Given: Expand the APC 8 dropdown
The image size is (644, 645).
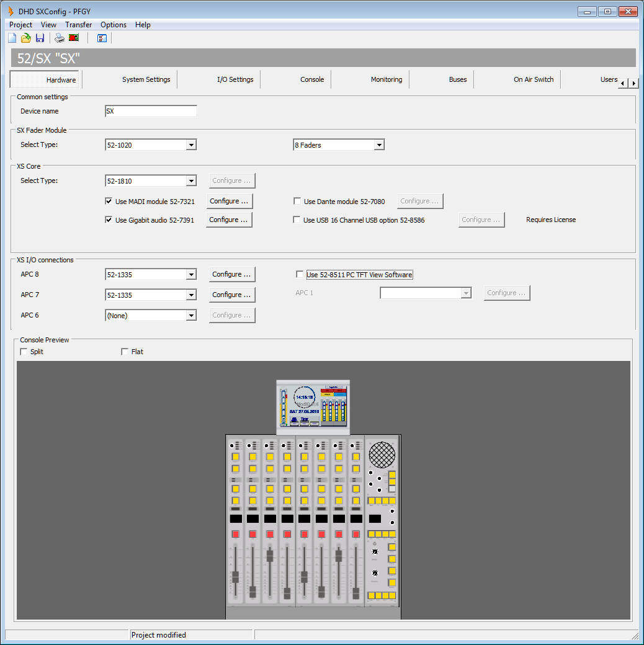Looking at the screenshot, I should click(191, 274).
